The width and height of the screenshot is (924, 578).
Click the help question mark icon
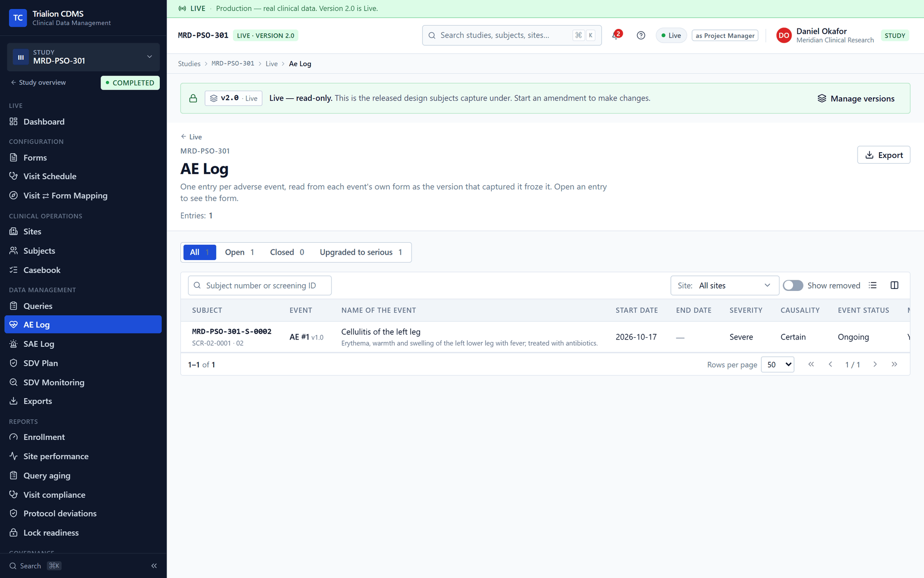pyautogui.click(x=641, y=35)
